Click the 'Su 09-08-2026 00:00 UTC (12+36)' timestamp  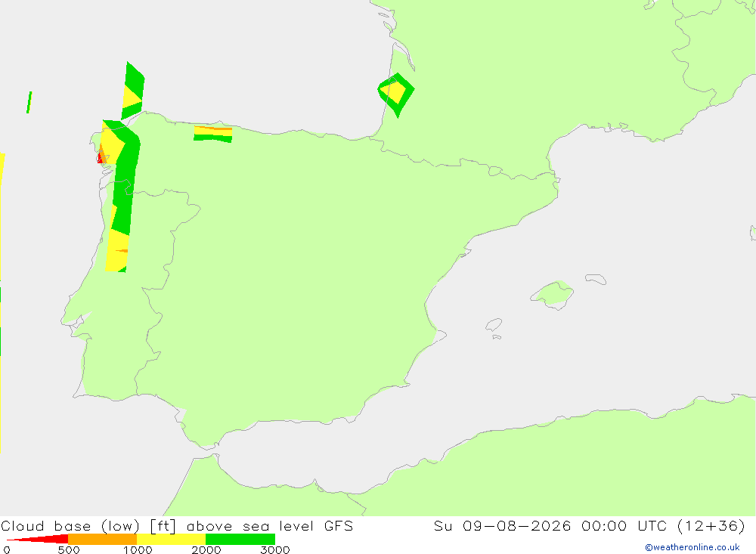click(x=589, y=525)
